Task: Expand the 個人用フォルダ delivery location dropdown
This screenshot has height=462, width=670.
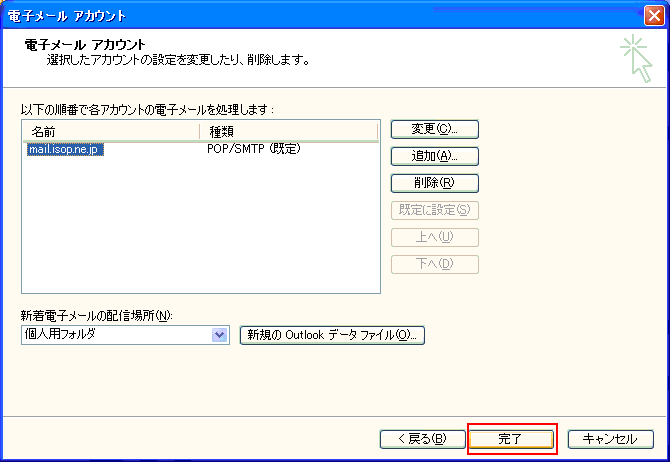Action: click(x=219, y=335)
